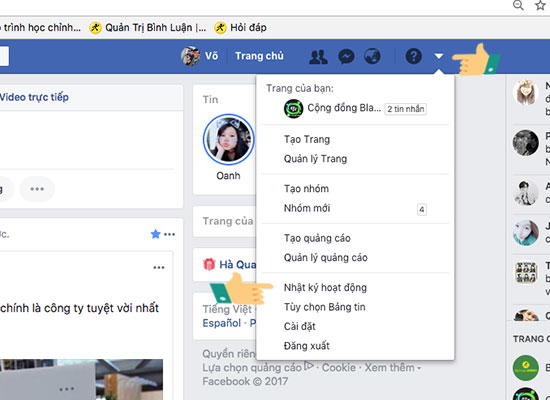Open the inner shared post's three-dot menu

(x=159, y=267)
